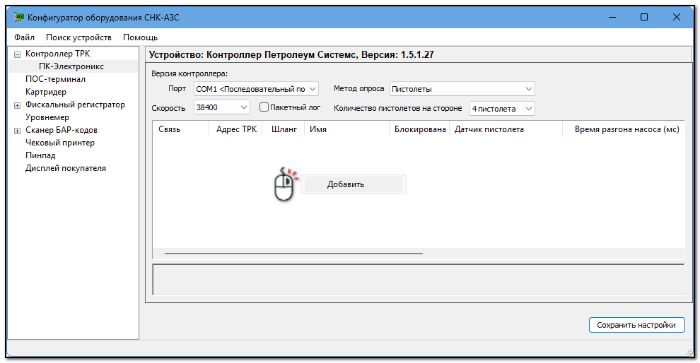The height and width of the screenshot is (363, 700).
Task: Open the Скорость 38400 dropdown
Action: pyautogui.click(x=221, y=108)
